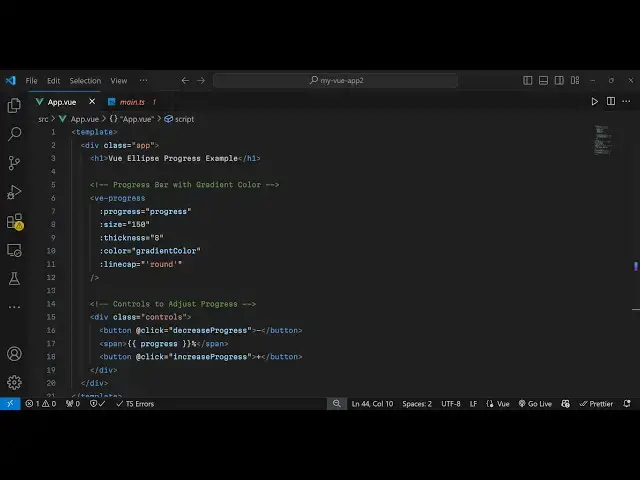The width and height of the screenshot is (640, 480).
Task: Open the Testing flask view
Action: coord(14,279)
